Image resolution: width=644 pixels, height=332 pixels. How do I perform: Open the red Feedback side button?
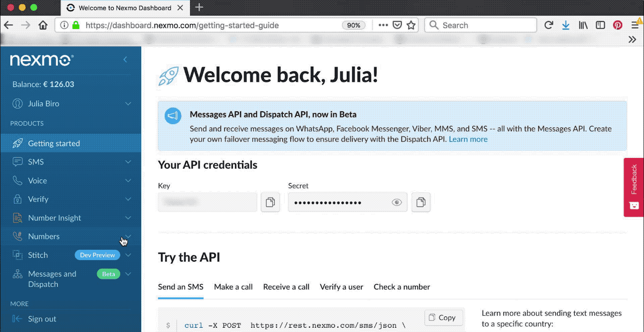(634, 187)
